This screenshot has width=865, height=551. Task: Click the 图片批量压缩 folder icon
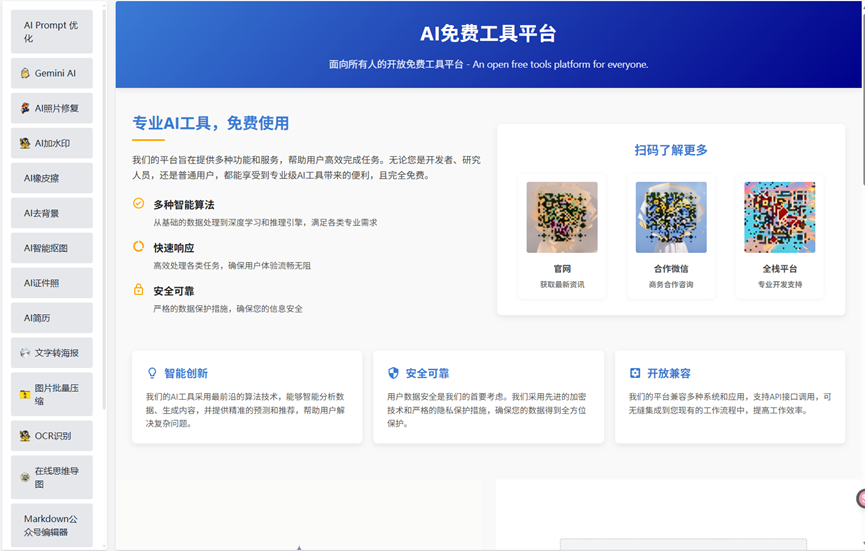coord(25,394)
